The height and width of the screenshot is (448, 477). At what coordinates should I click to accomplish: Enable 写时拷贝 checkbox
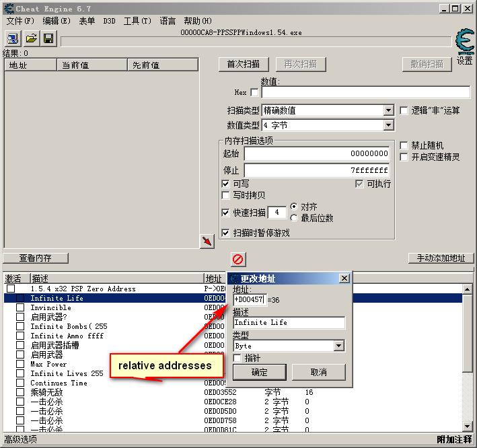click(225, 195)
